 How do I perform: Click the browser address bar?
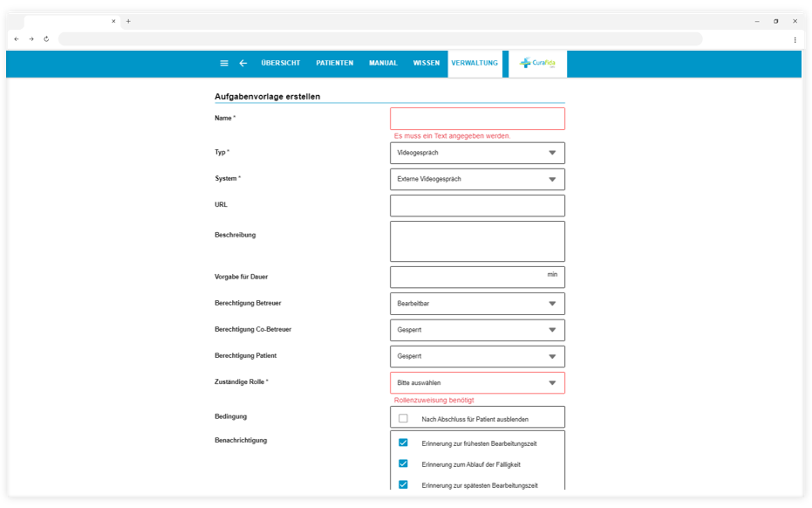(x=380, y=39)
